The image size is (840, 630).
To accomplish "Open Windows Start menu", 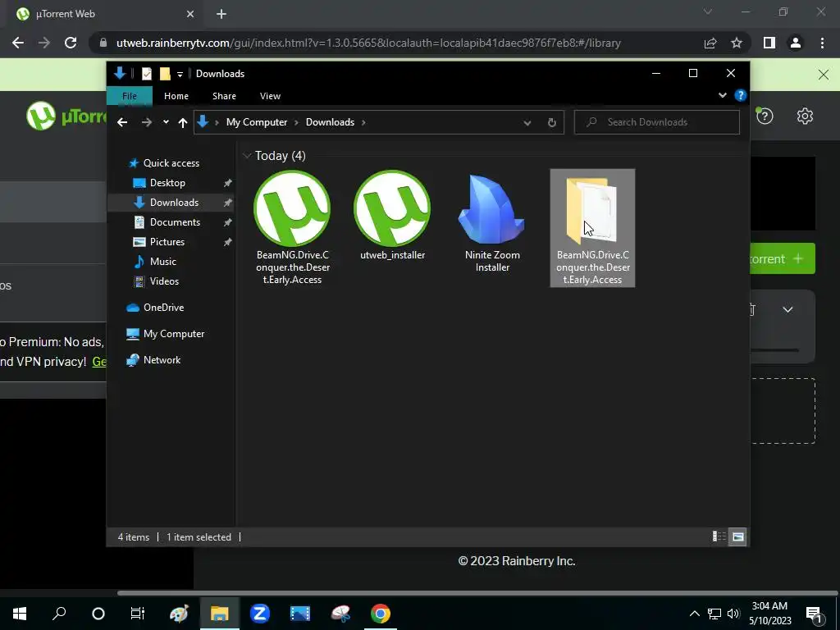I will tap(20, 614).
